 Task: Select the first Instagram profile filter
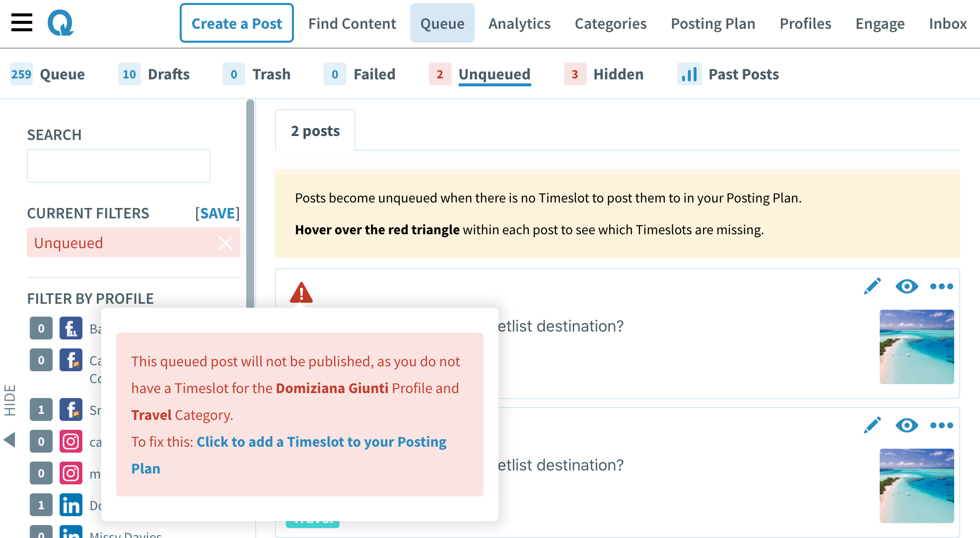pyautogui.click(x=70, y=442)
